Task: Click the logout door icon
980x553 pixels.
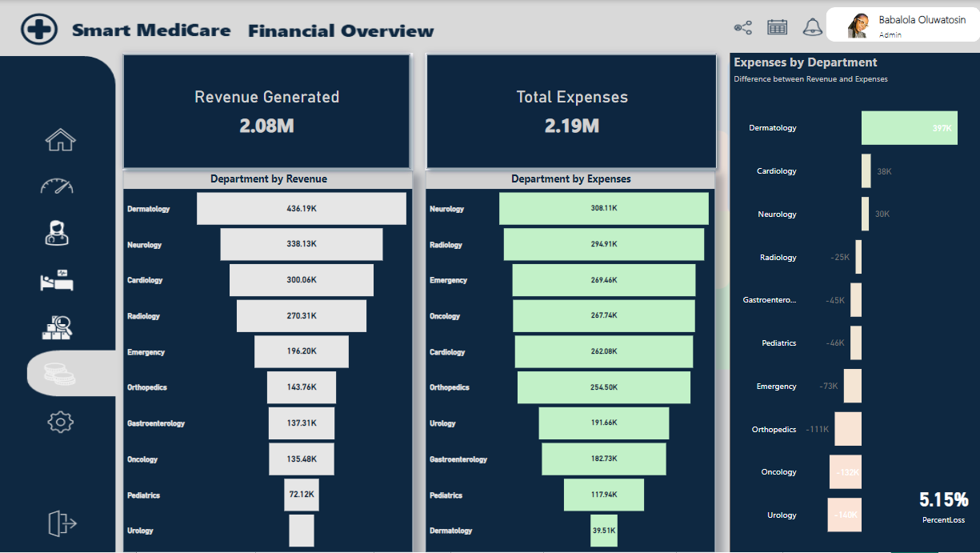Action: pyautogui.click(x=62, y=523)
